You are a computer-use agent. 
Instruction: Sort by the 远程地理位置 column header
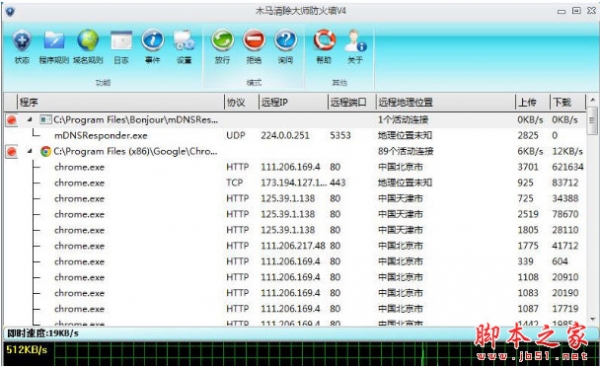click(445, 102)
